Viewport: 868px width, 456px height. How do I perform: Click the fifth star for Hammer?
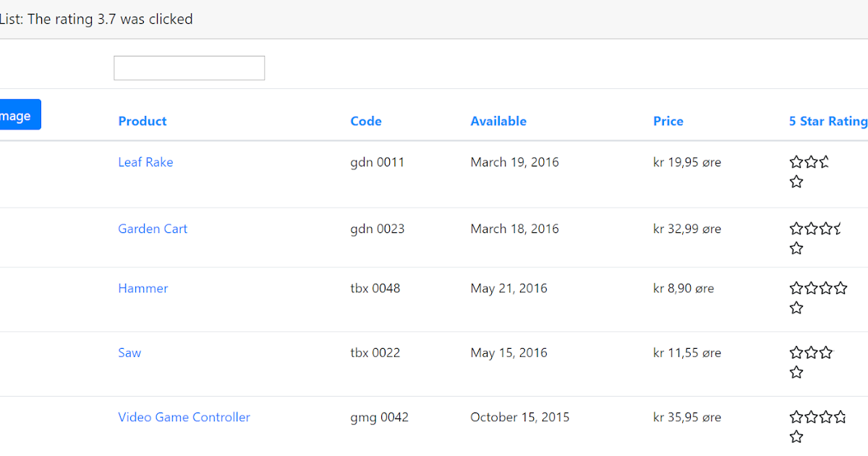click(x=796, y=307)
